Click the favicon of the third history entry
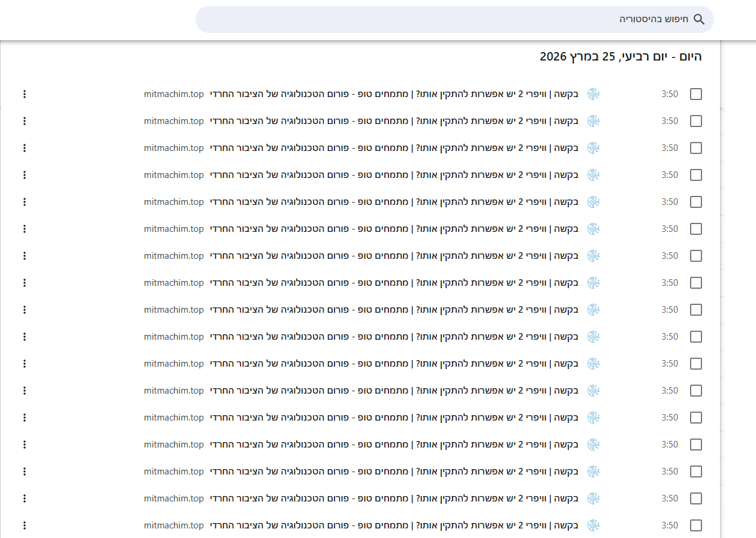This screenshot has height=538, width=756. coord(594,148)
